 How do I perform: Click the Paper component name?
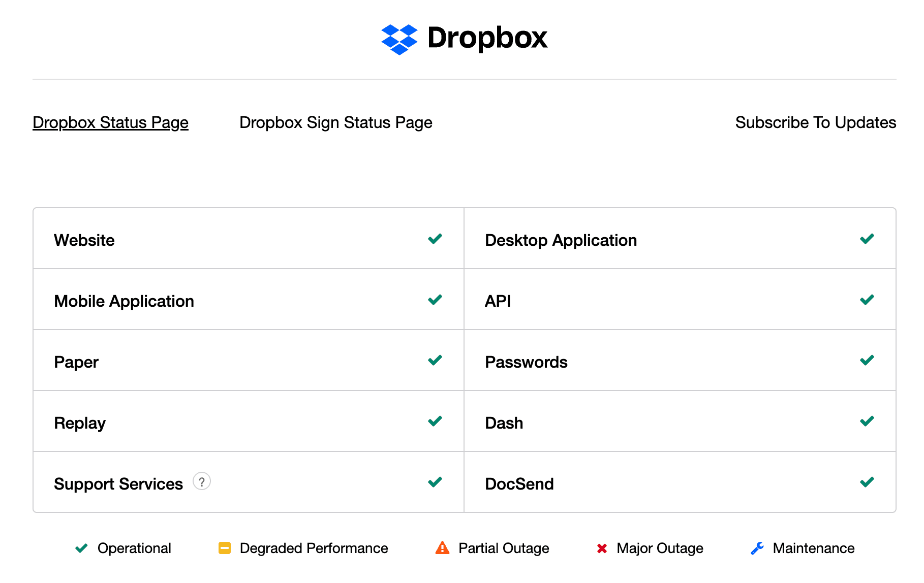[x=76, y=362]
